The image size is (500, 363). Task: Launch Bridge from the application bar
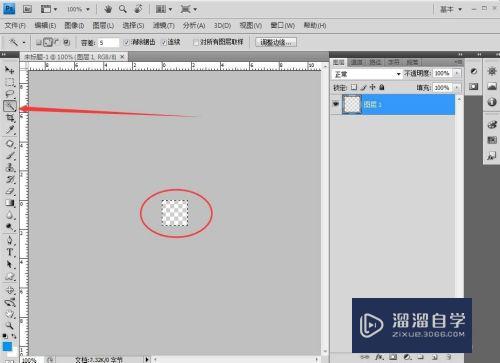pos(27,9)
